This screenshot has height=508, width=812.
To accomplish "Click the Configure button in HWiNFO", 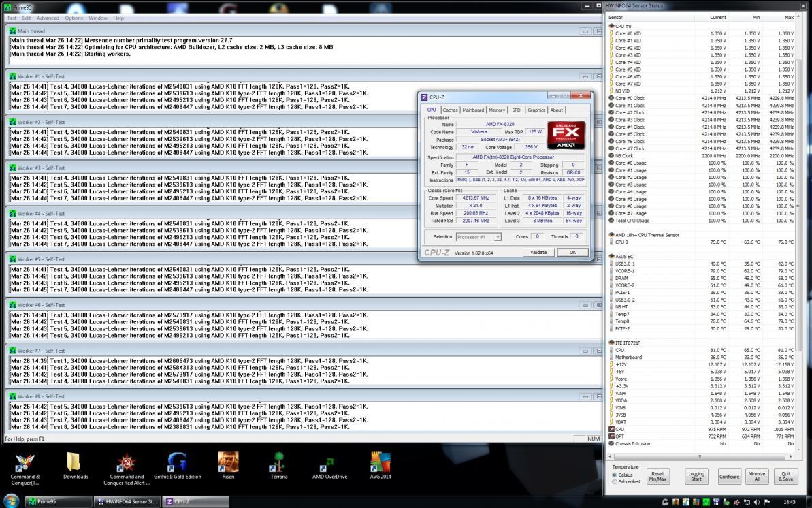I will tap(729, 477).
